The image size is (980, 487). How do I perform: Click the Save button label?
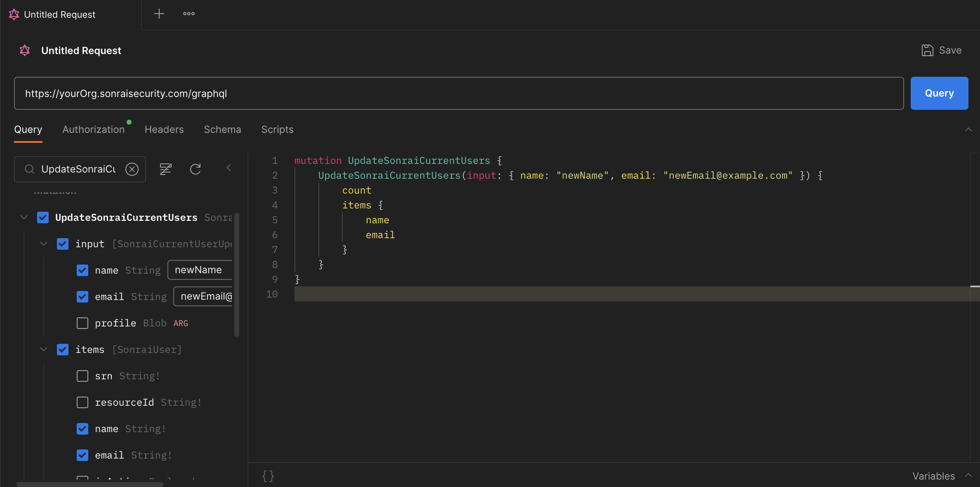click(950, 50)
